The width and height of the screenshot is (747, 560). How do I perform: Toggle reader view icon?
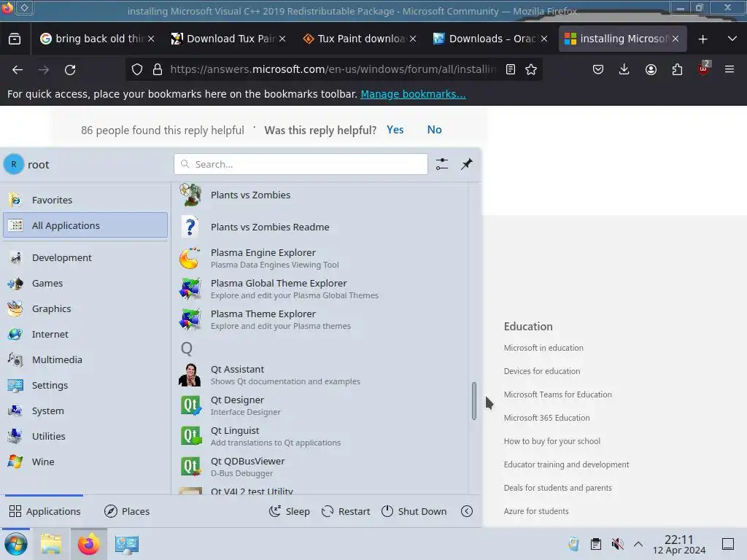pyautogui.click(x=510, y=69)
